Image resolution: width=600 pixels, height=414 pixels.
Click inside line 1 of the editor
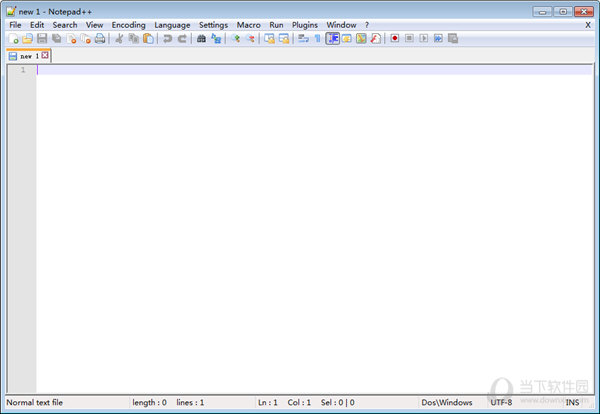click(300, 70)
